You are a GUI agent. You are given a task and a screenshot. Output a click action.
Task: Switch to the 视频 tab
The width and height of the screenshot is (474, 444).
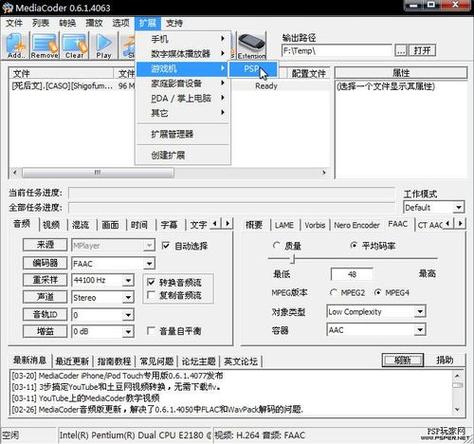point(52,225)
